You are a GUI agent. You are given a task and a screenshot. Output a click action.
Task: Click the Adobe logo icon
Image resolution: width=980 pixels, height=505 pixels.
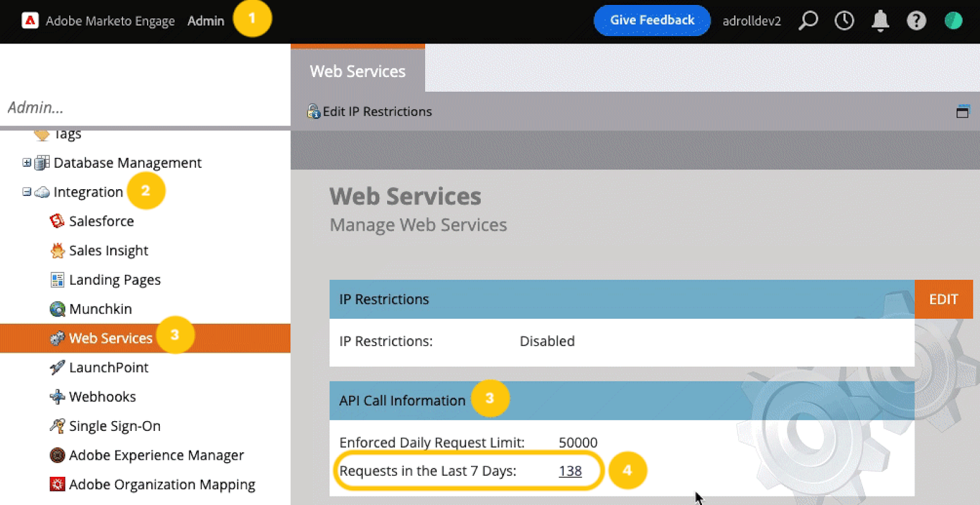(30, 21)
